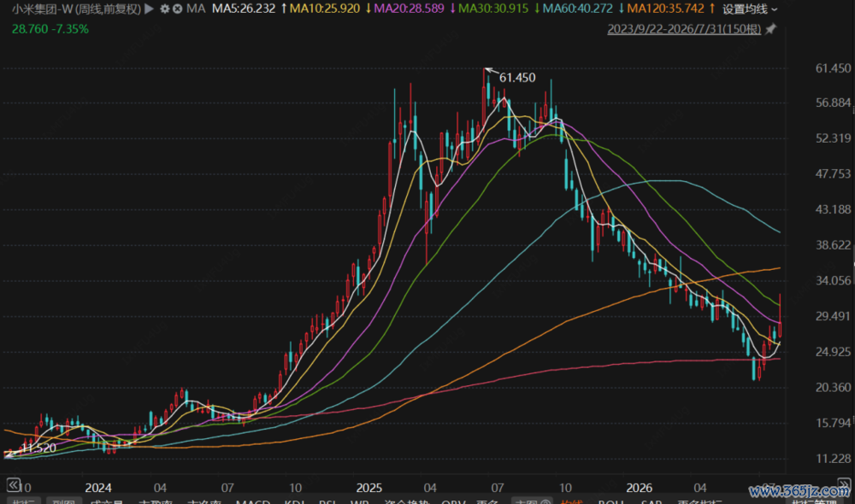The height and width of the screenshot is (504, 855).
Task: Switch to the KDJ indicator tab
Action: coord(294,501)
